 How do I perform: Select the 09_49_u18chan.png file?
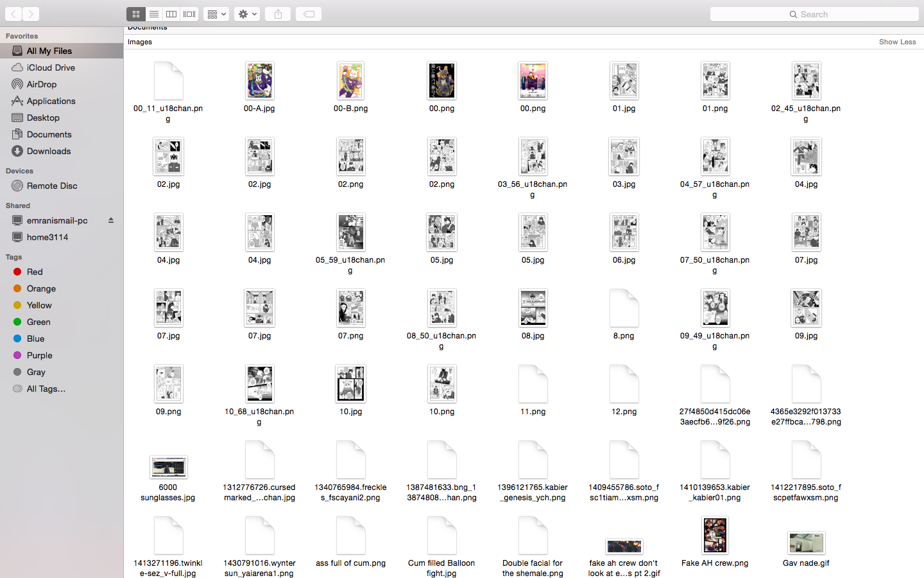pyautogui.click(x=715, y=308)
